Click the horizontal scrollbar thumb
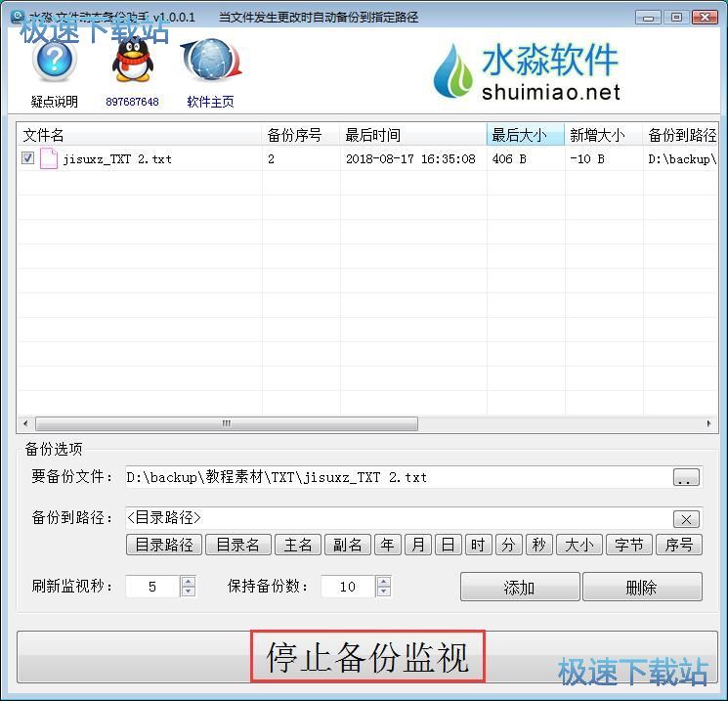Screen dimensions: 728x701 [227, 423]
